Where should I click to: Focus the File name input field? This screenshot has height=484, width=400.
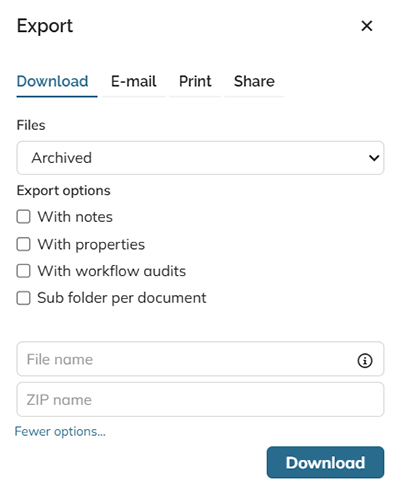pos(200,359)
